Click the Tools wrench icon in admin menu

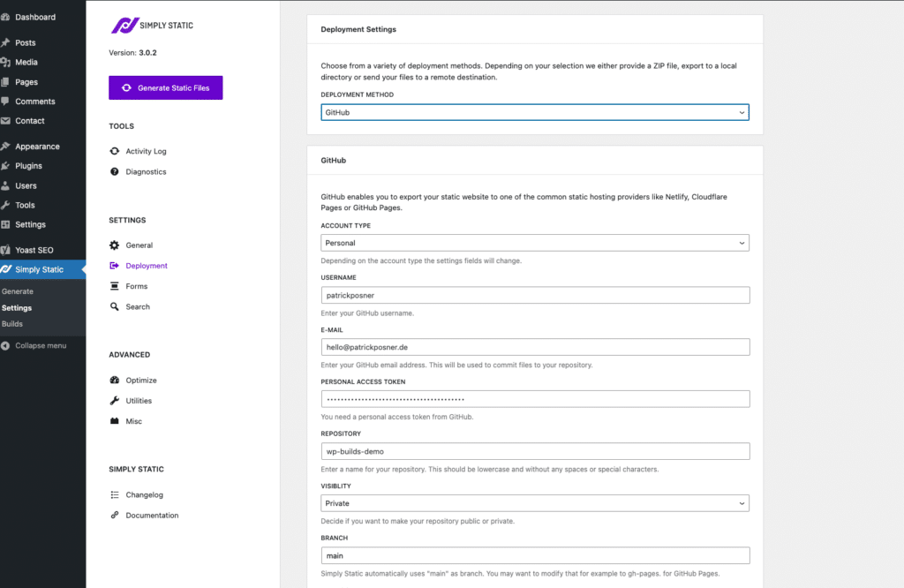click(5, 205)
